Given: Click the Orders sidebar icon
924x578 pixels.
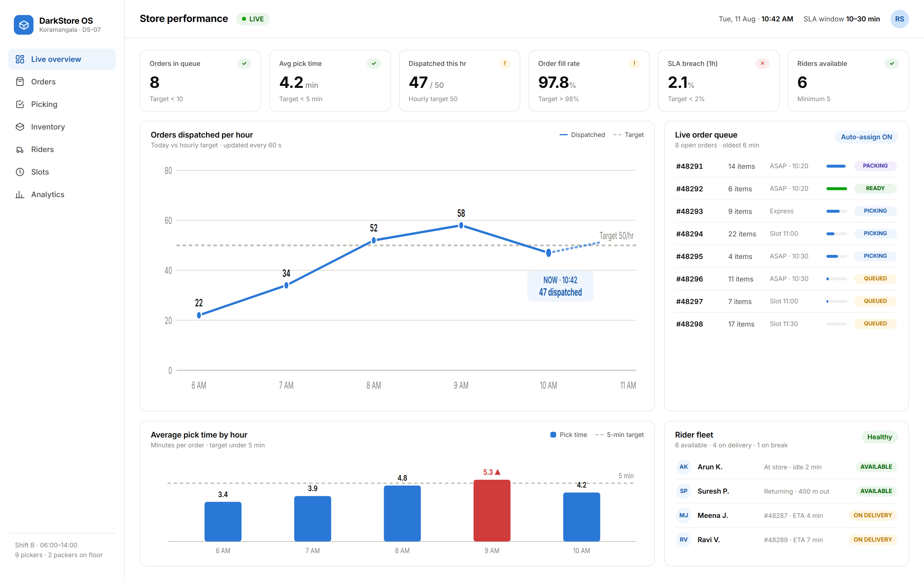Looking at the screenshot, I should (20, 82).
